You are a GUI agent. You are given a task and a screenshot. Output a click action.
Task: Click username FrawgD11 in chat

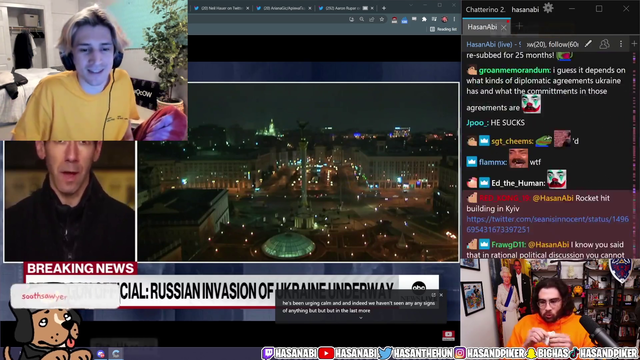click(508, 244)
